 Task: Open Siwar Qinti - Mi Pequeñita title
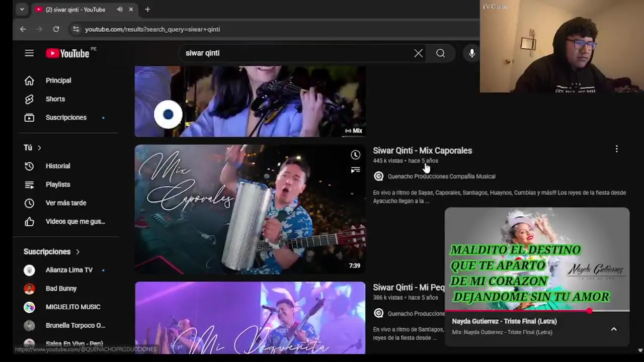click(409, 288)
